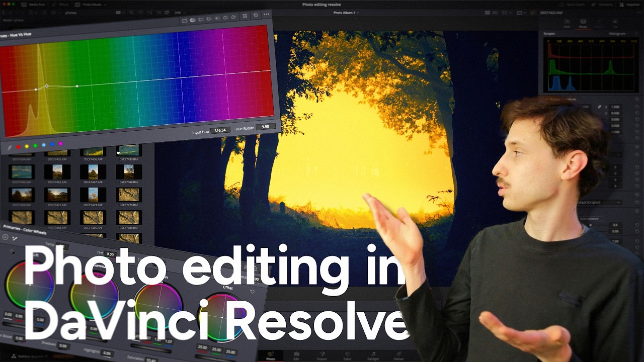Image resolution: width=644 pixels, height=362 pixels.
Task: Click the Quick Export button
Action: tap(572, 5)
